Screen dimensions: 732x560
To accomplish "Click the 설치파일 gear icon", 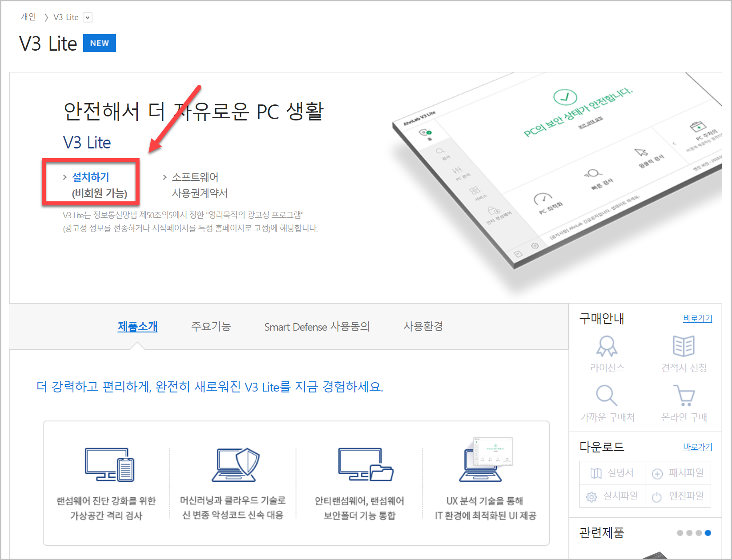I will (x=592, y=497).
